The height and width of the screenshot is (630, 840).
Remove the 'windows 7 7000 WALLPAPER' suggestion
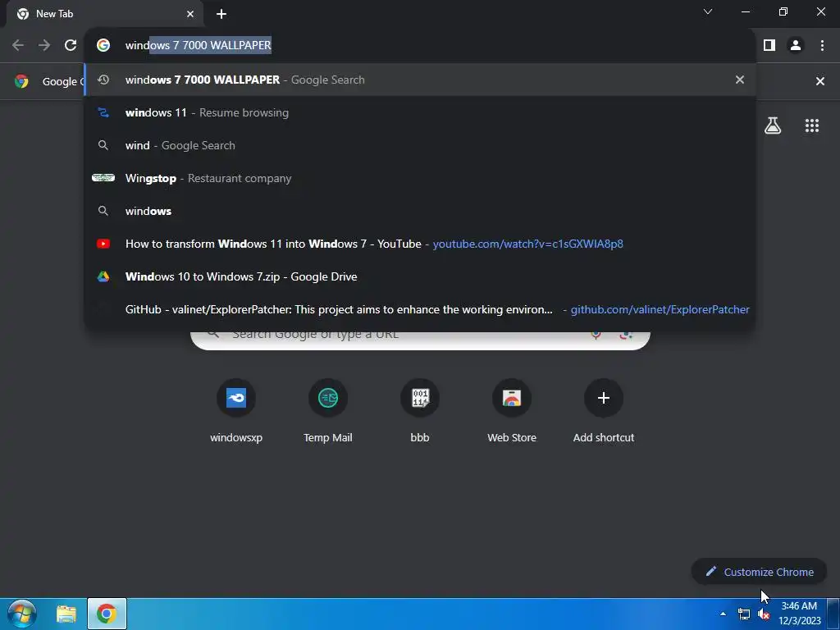point(740,80)
